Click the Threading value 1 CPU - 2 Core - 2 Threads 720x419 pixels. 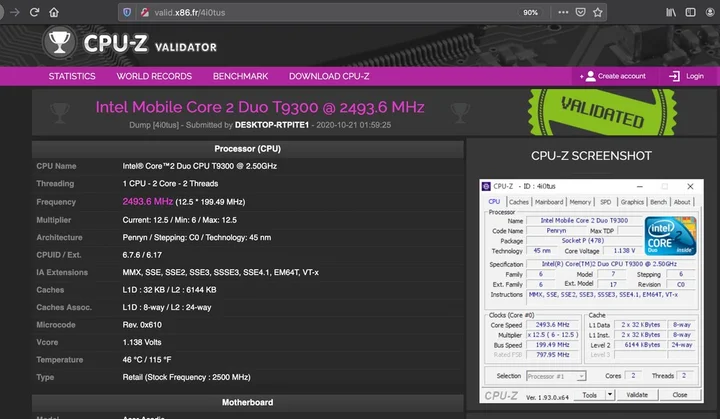tap(170, 184)
